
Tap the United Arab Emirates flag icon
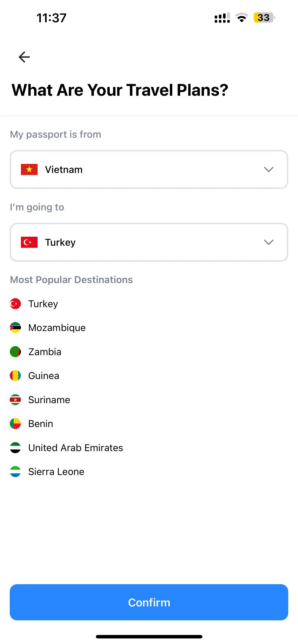click(15, 447)
